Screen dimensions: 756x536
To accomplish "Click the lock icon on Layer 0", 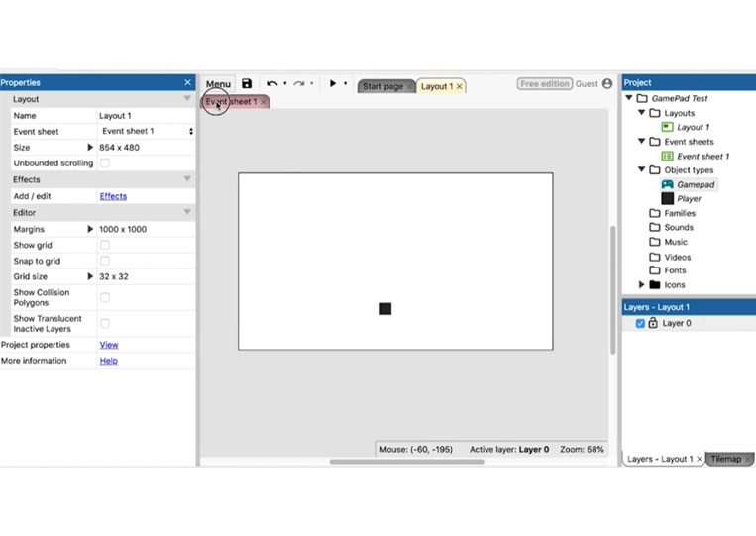I will coord(653,322).
